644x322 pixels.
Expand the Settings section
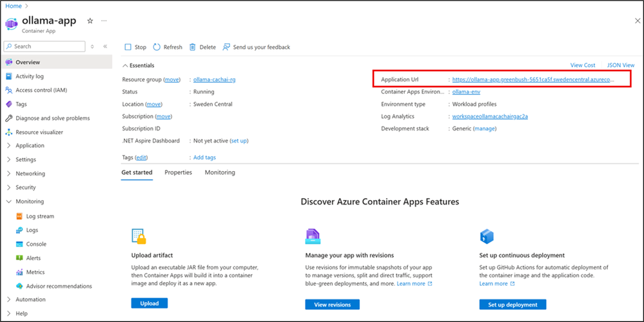click(8, 159)
